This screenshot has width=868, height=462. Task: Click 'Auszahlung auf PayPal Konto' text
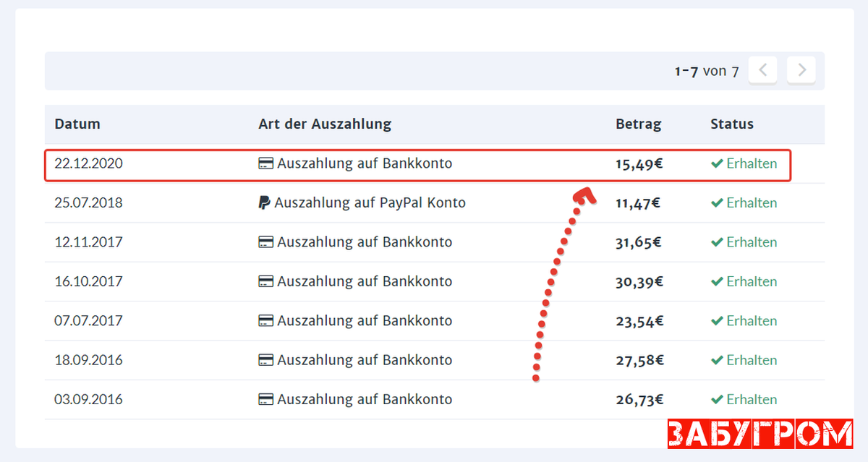coord(370,203)
